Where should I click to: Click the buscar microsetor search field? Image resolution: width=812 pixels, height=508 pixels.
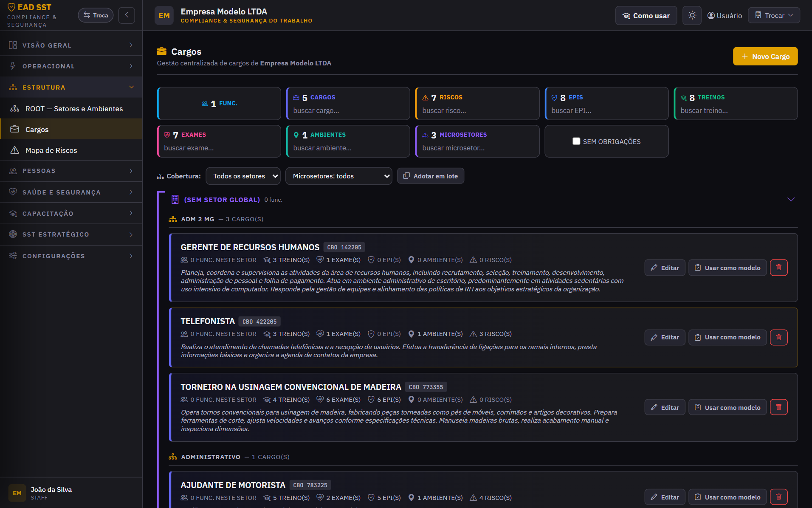pyautogui.click(x=477, y=148)
